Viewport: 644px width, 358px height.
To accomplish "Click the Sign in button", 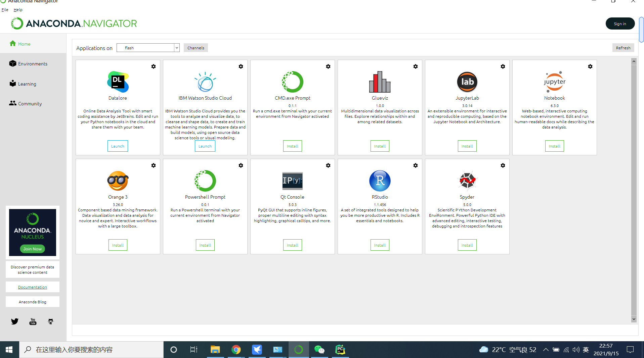I will (x=620, y=23).
